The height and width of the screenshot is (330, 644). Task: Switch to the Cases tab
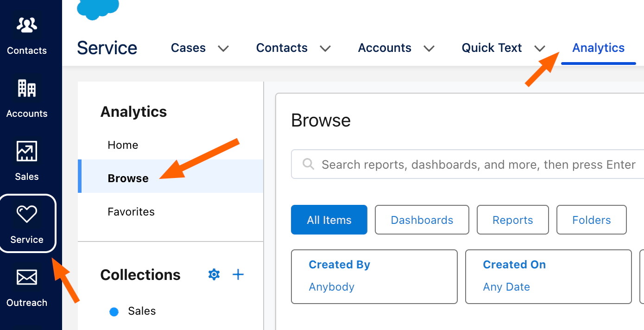(x=188, y=48)
